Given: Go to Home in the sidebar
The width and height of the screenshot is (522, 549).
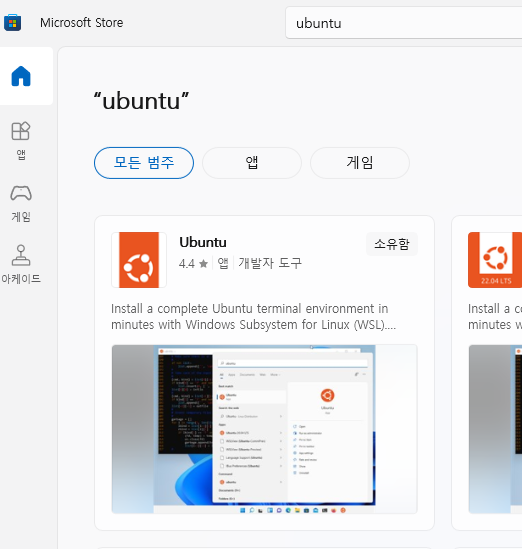Looking at the screenshot, I should [21, 76].
